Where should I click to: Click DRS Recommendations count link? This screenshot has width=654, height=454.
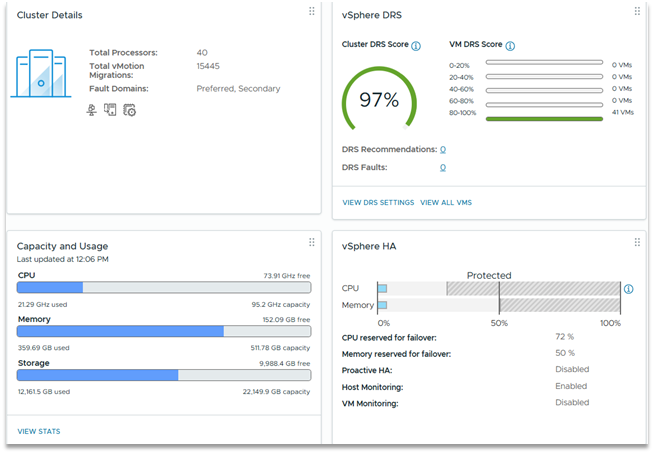coord(443,149)
